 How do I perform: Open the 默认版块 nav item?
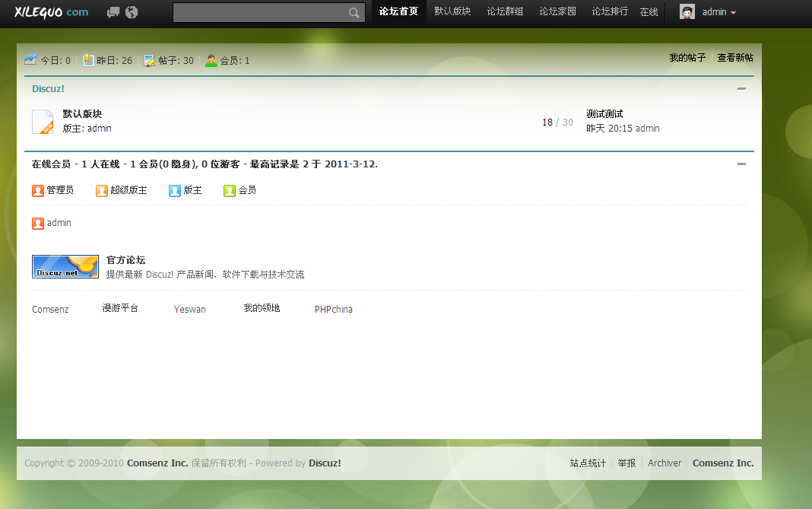(452, 12)
